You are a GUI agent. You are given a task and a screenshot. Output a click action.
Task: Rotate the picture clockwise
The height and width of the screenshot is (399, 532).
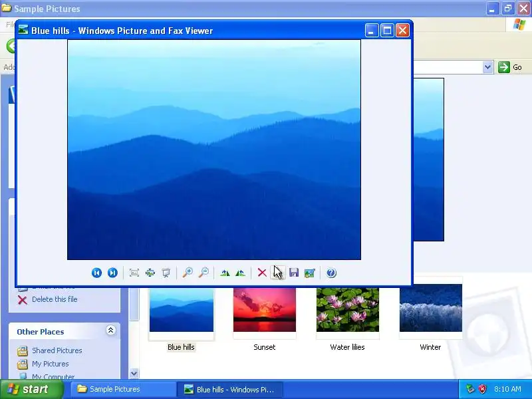coord(225,273)
